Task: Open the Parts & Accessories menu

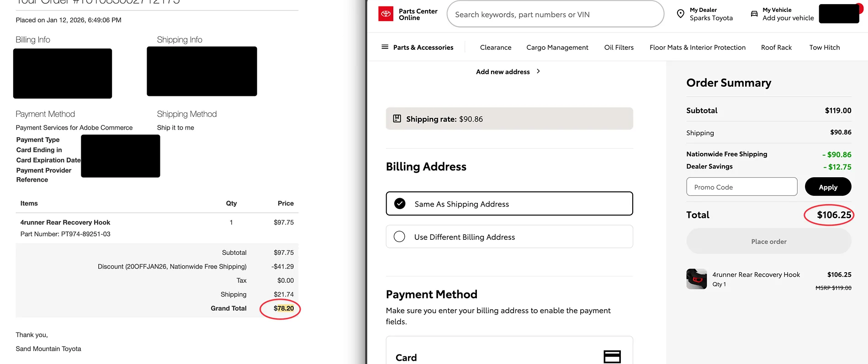Action: pyautogui.click(x=423, y=47)
